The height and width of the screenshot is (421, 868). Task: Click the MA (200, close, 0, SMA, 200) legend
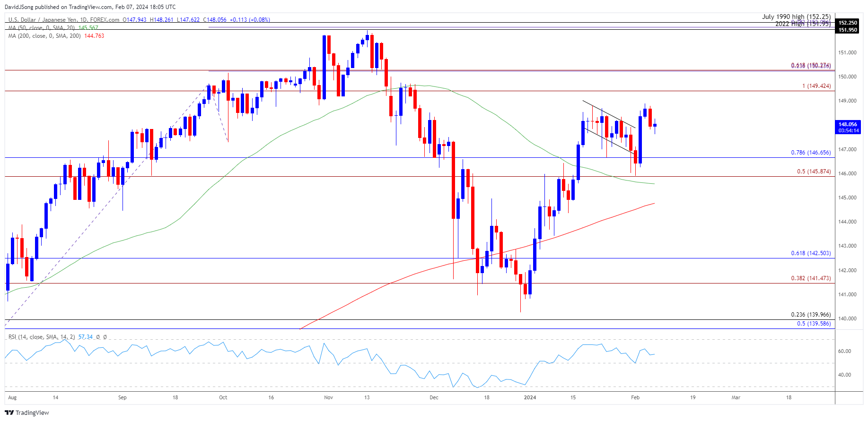pyautogui.click(x=44, y=36)
